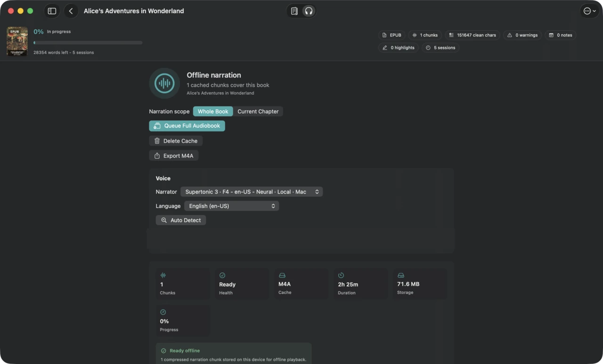
Task: Click the Export M4A button
Action: pos(174,156)
